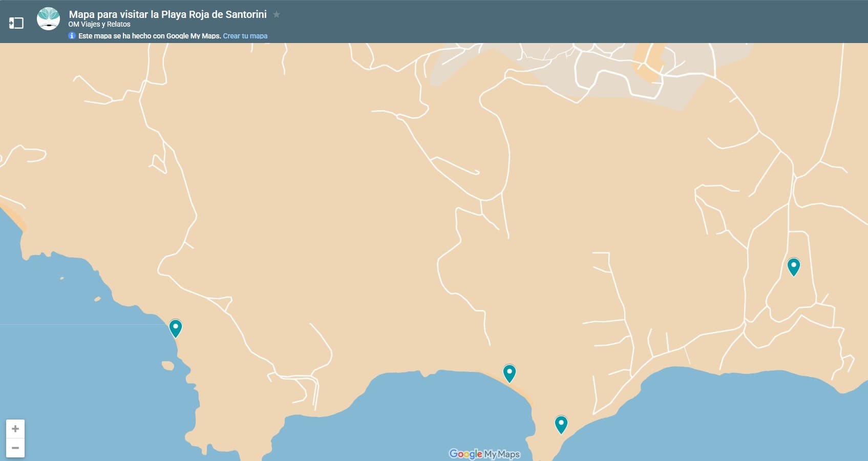Open the map legend sidebar panel
This screenshot has width=868, height=461.
[x=16, y=23]
